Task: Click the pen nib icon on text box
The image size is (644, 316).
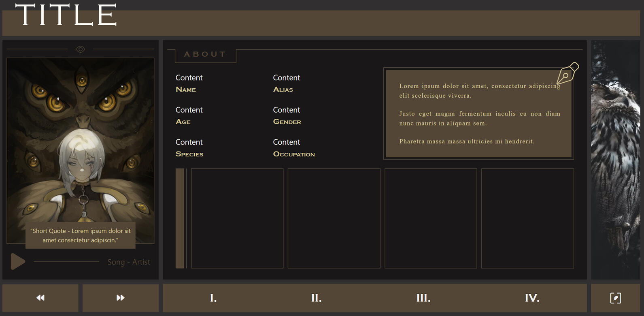Action: [567, 73]
